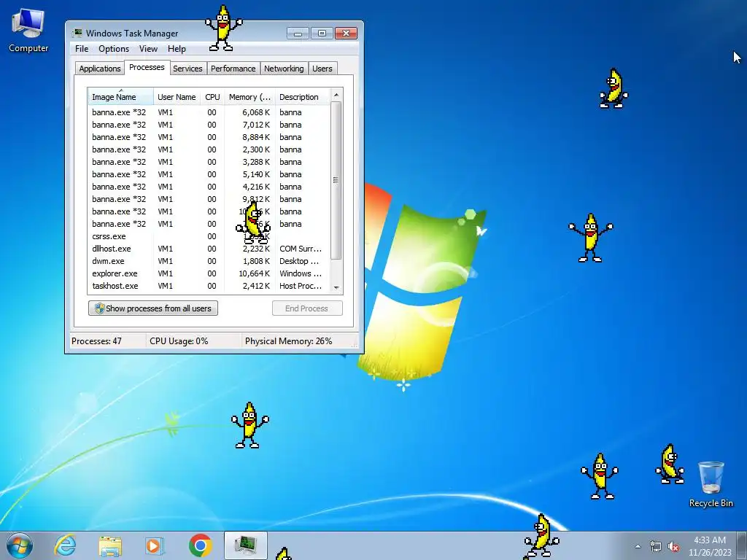
Task: Switch to the Performance tab
Action: pos(233,69)
